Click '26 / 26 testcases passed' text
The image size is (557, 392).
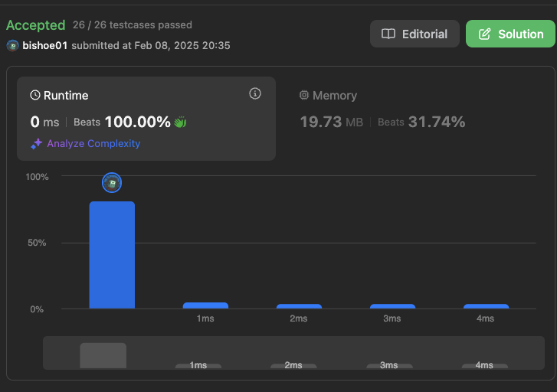click(x=133, y=24)
